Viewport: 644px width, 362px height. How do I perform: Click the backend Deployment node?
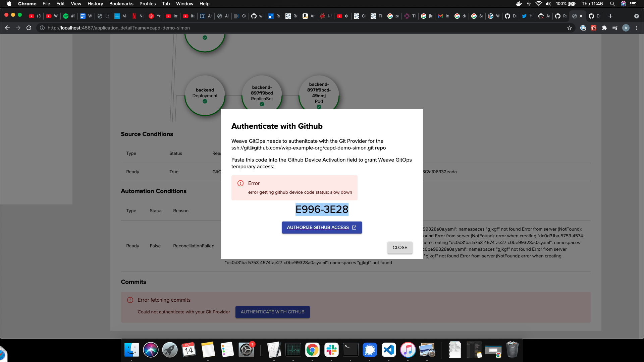(x=205, y=96)
